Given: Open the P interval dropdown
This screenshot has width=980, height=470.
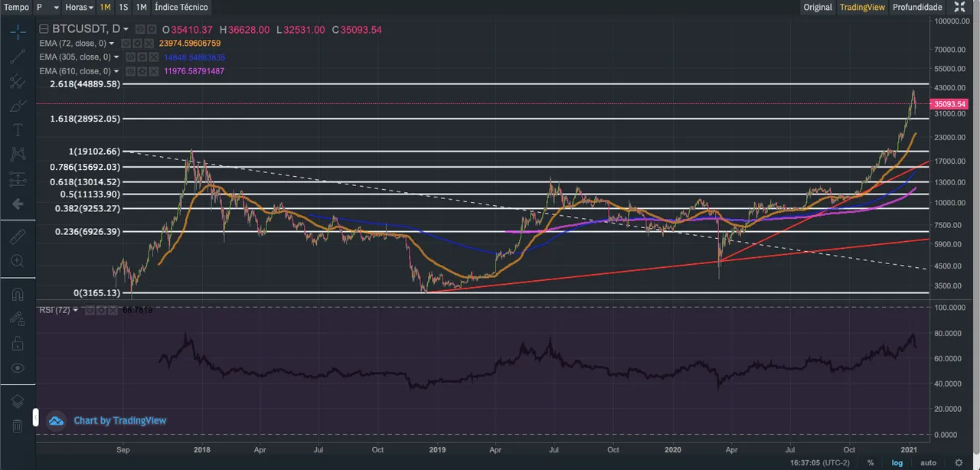Looking at the screenshot, I should coord(47,7).
